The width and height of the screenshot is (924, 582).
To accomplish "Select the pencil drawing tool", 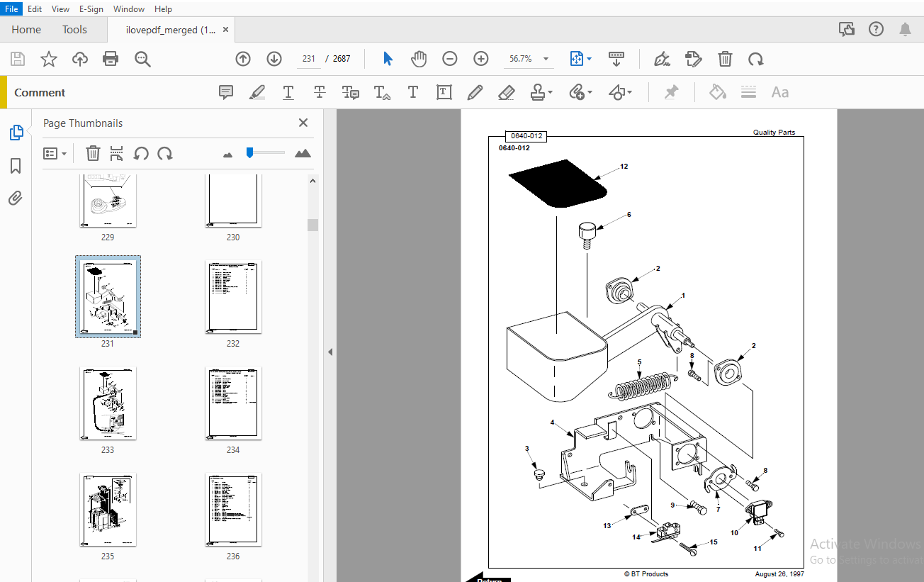I will click(475, 92).
